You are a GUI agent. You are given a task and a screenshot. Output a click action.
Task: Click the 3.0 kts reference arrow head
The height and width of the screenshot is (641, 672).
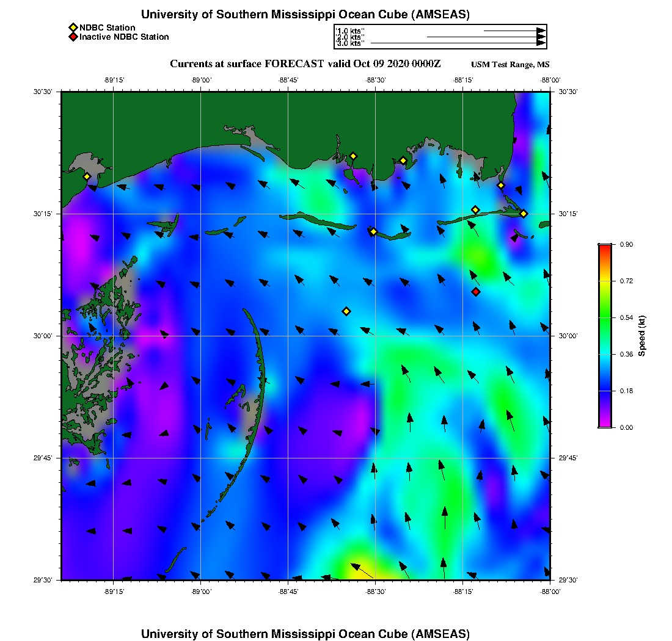click(541, 43)
